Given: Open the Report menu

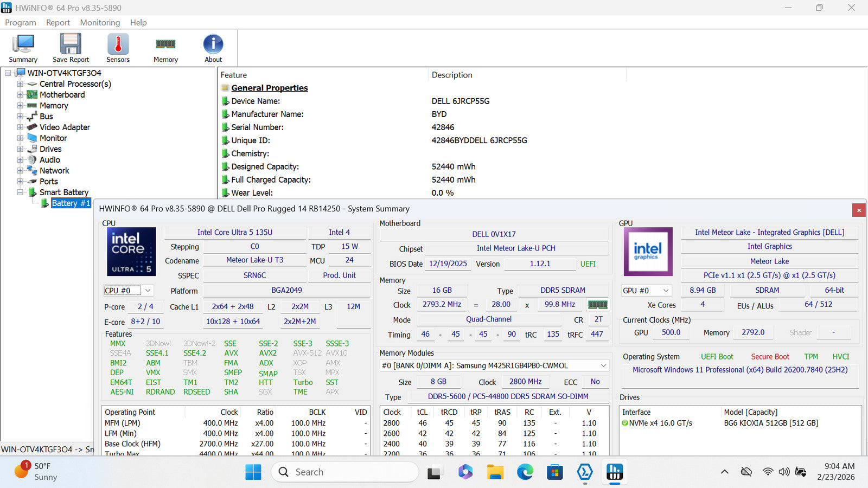Looking at the screenshot, I should (58, 23).
